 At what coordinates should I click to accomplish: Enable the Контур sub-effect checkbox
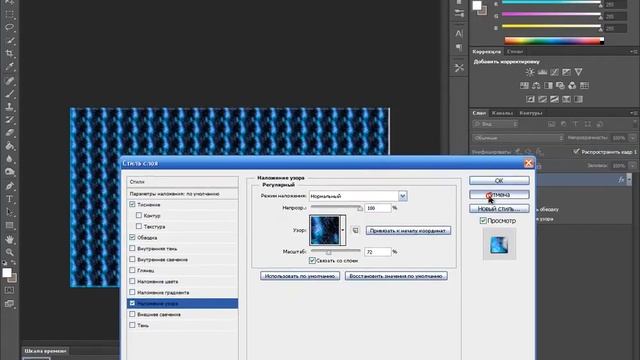click(139, 215)
